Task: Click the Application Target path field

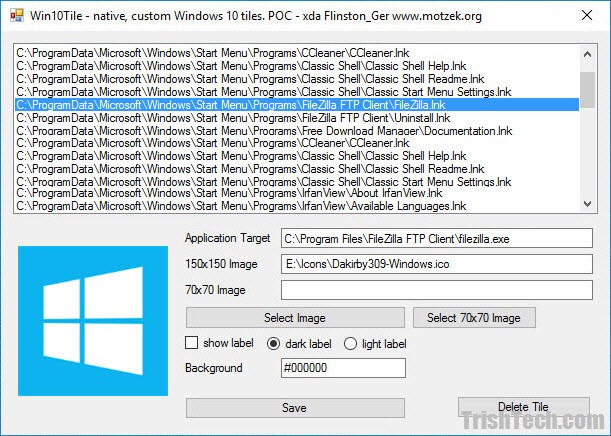Action: point(437,238)
